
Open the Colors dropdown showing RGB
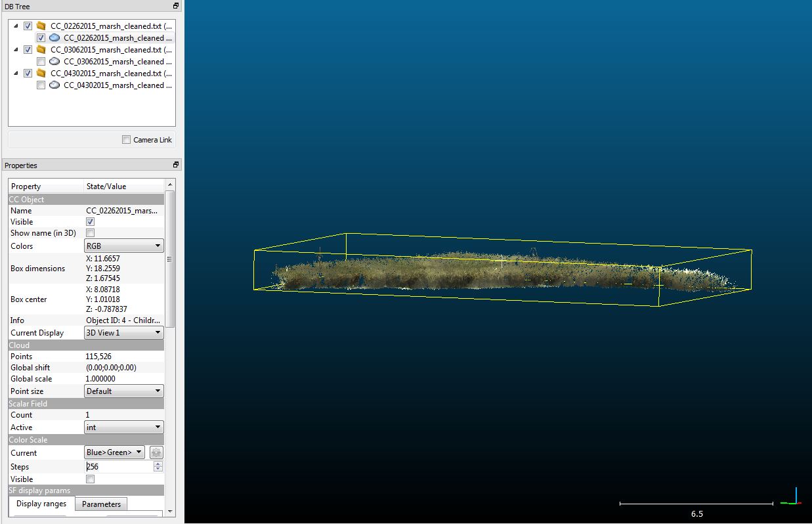click(123, 246)
